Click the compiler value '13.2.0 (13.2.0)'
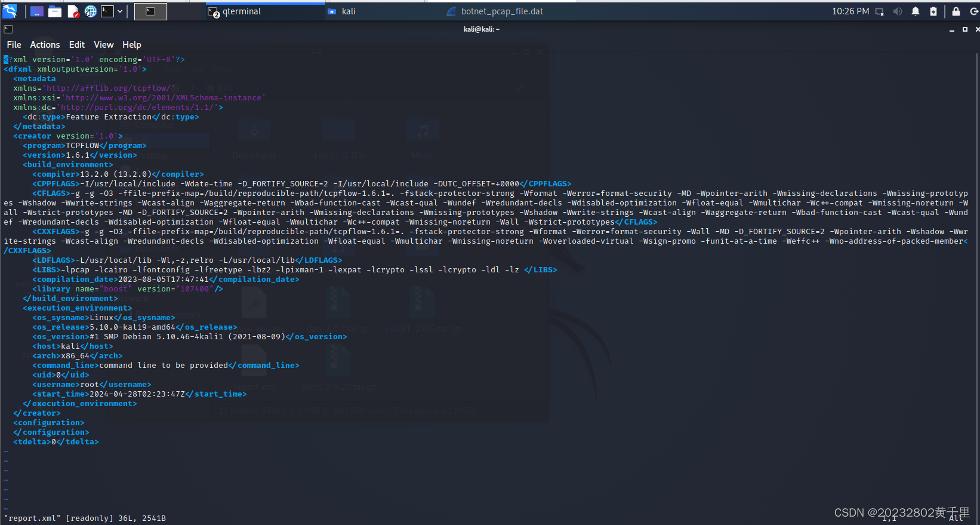 pyautogui.click(x=116, y=174)
